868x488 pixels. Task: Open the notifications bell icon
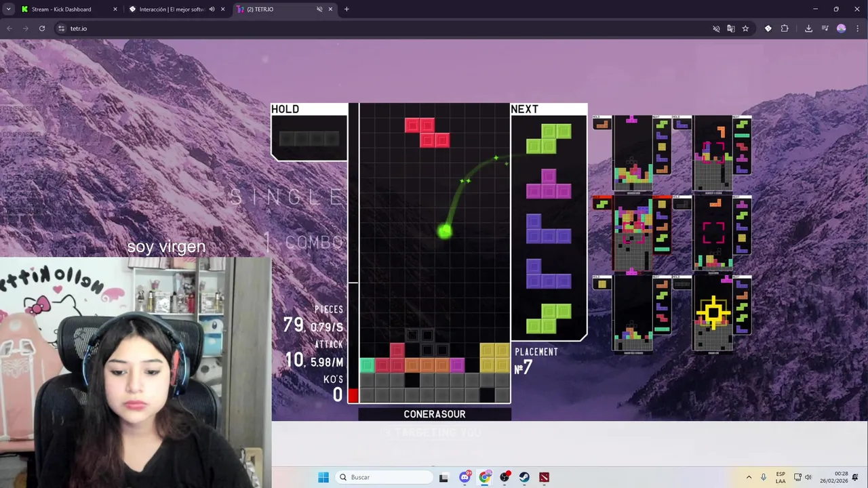[x=856, y=477]
